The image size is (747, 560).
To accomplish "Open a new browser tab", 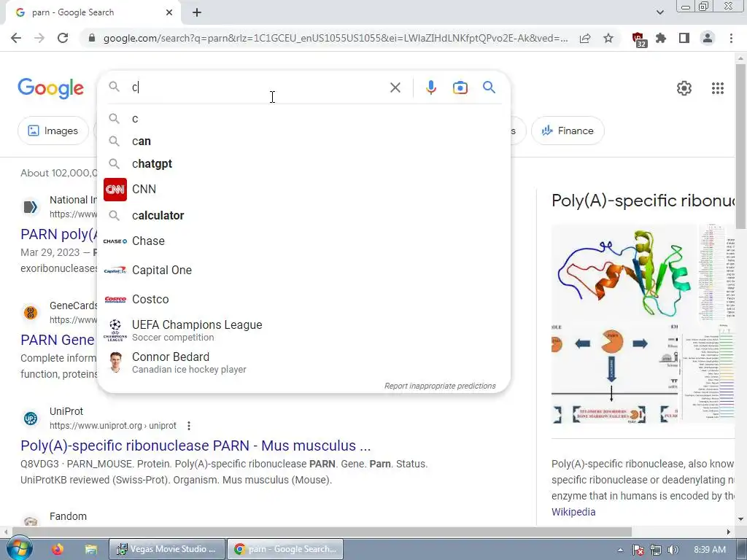I will click(197, 12).
